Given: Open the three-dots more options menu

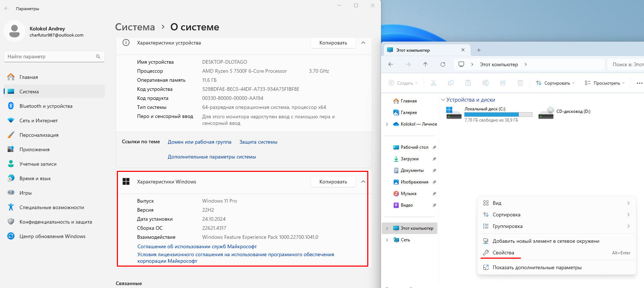Looking at the screenshot, I should click(x=639, y=83).
